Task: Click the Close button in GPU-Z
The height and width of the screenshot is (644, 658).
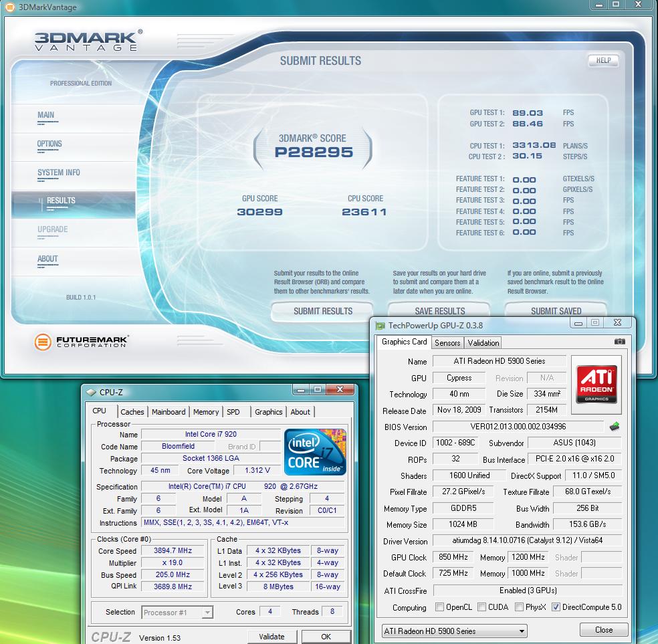Action: pos(604,630)
